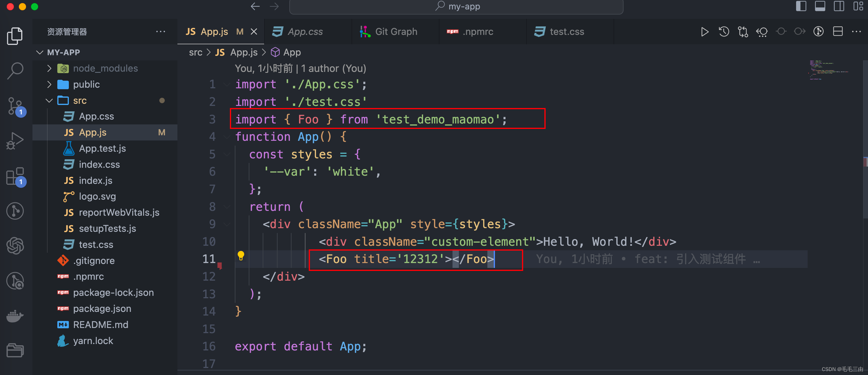The width and height of the screenshot is (868, 375).
Task: Fold the return block at line 8
Action: click(x=227, y=207)
